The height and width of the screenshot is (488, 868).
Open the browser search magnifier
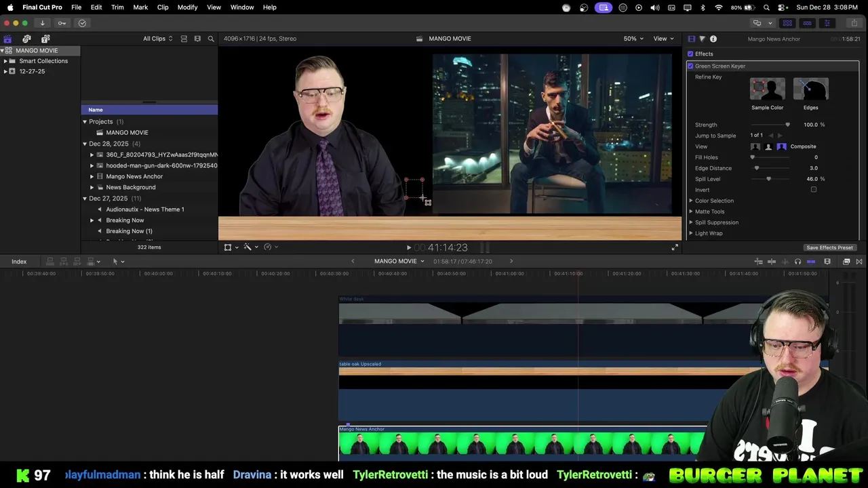tap(211, 39)
